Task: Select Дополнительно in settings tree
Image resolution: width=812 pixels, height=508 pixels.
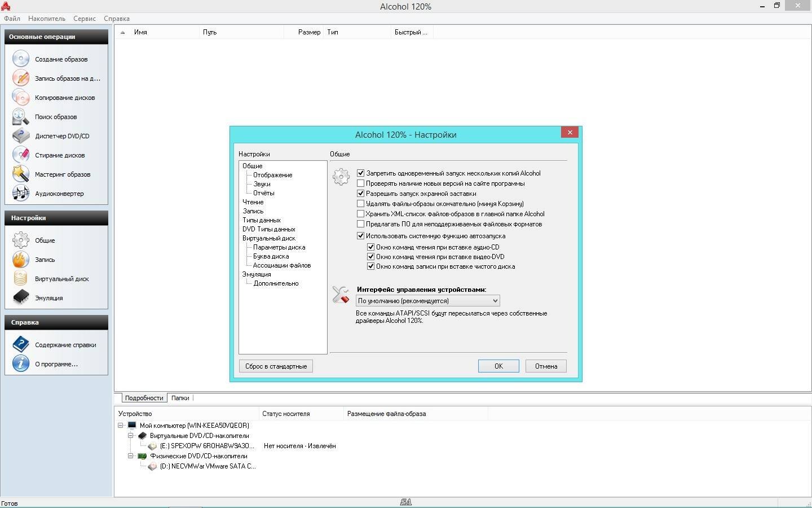Action: (276, 283)
